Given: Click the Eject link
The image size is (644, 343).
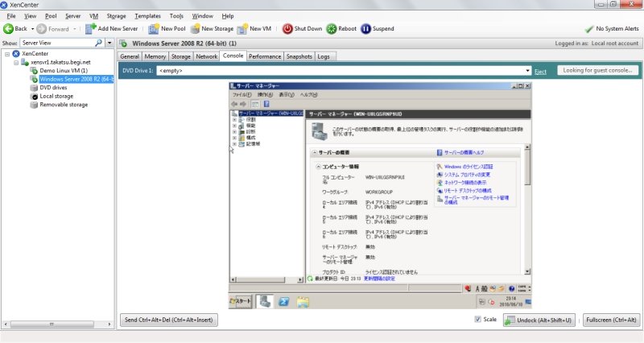Looking at the screenshot, I should point(540,72).
